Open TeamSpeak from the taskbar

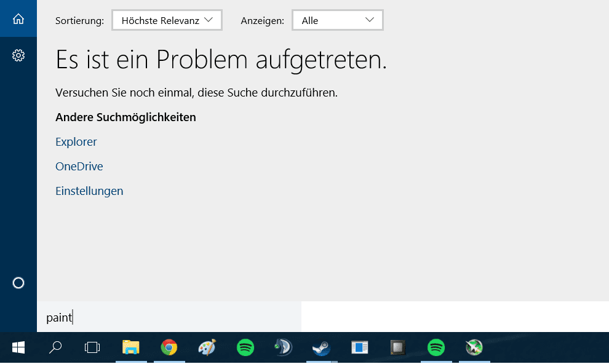pyautogui.click(x=283, y=347)
